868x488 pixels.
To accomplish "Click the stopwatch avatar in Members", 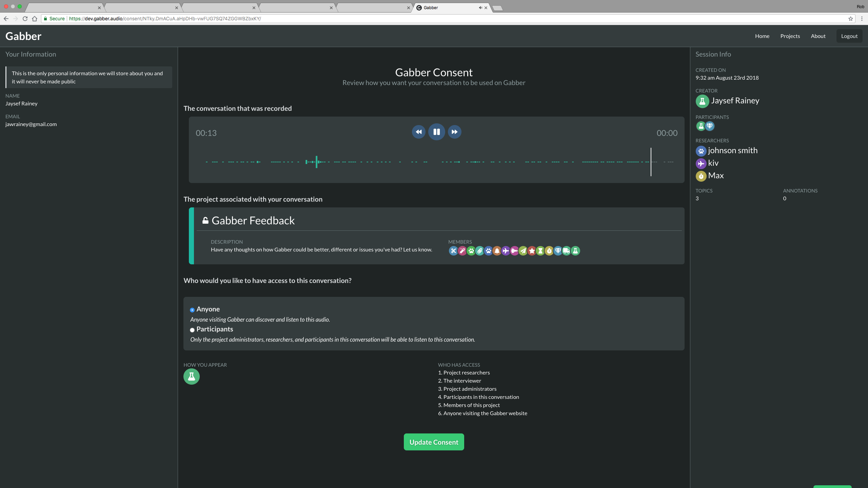I will pos(549,251).
